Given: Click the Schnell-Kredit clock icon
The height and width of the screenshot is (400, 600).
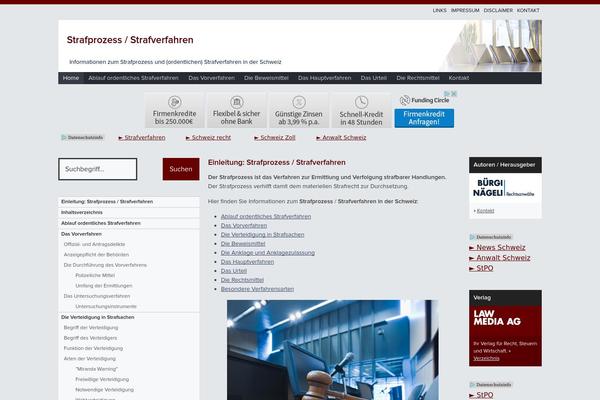Looking at the screenshot, I should click(361, 102).
